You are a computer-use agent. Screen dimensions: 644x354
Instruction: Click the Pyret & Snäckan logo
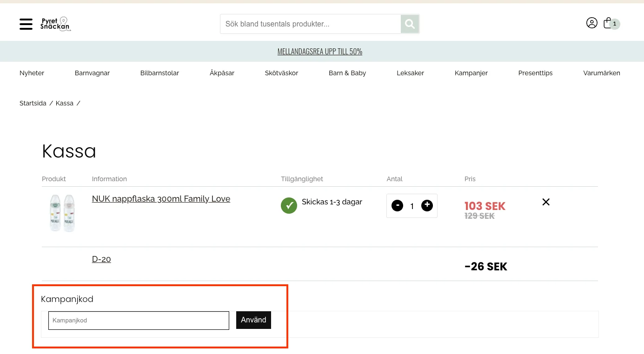(x=55, y=24)
